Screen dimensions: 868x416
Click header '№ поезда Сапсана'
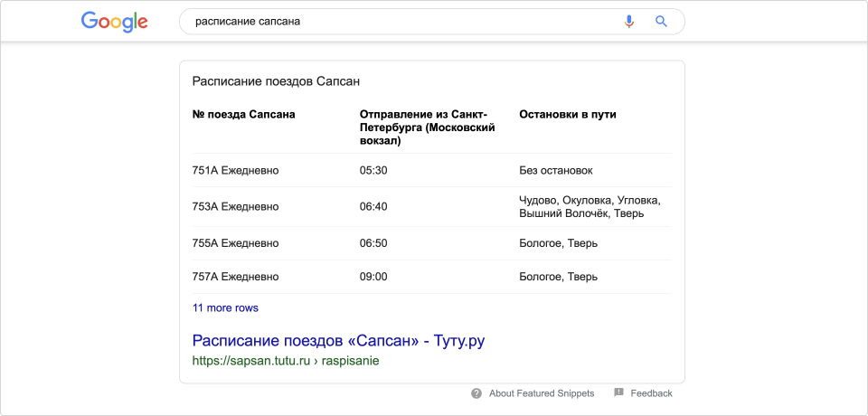point(243,115)
